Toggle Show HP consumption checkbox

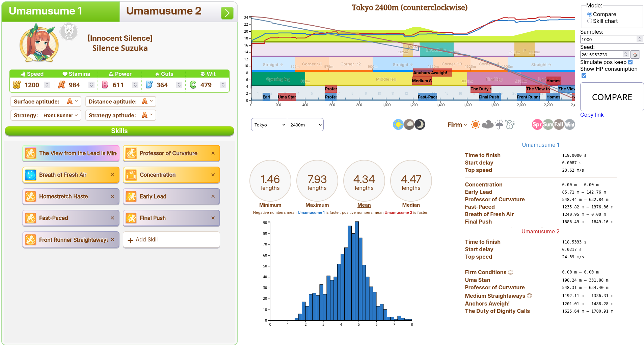pyautogui.click(x=584, y=76)
